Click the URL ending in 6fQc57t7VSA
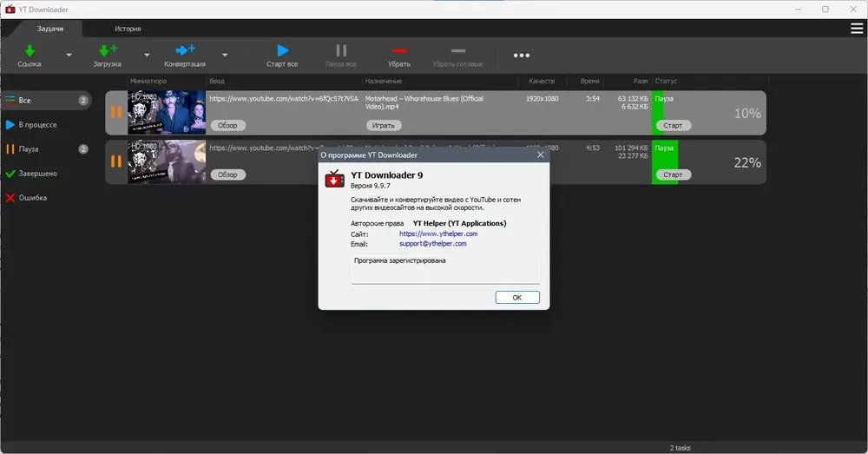868x454 pixels. tap(284, 99)
